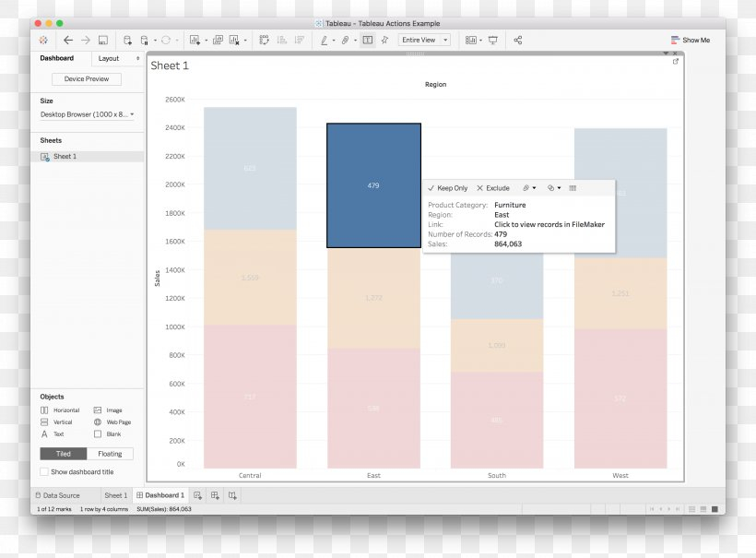This screenshot has width=756, height=558.
Task: Open the Pause Auto Updates dropdown arrow
Action: pyautogui.click(x=155, y=40)
